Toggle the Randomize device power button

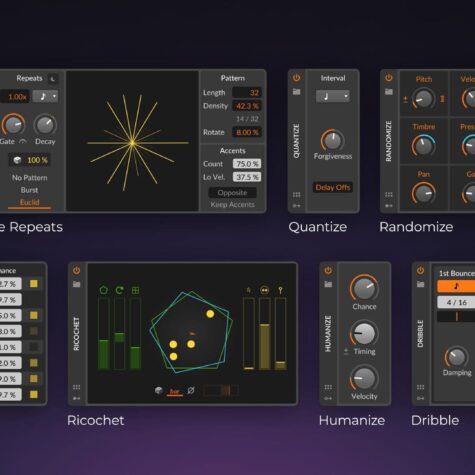(x=389, y=78)
